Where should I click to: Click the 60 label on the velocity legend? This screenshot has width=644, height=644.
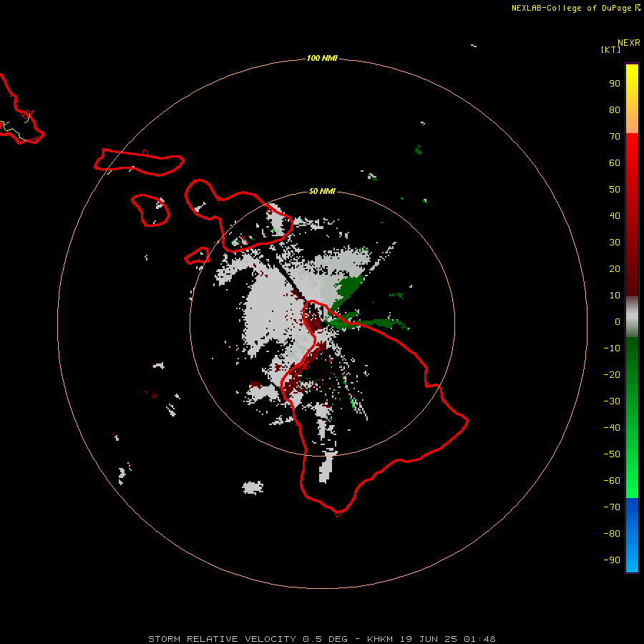615,163
